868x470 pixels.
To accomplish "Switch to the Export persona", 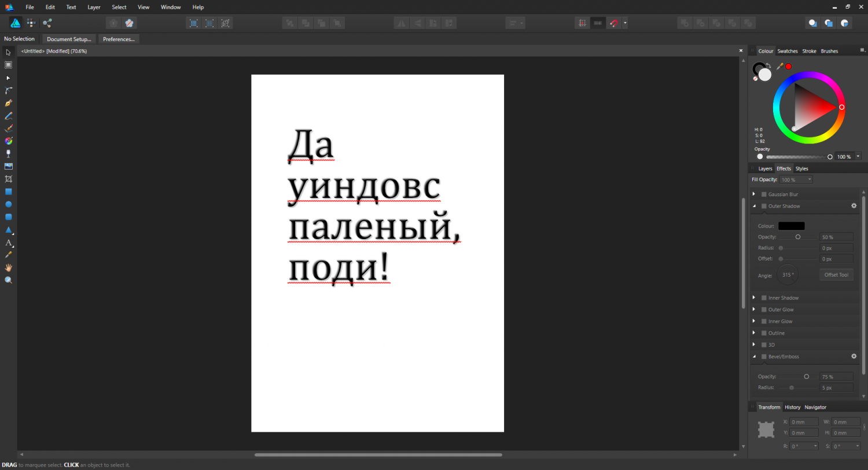I will [x=47, y=23].
